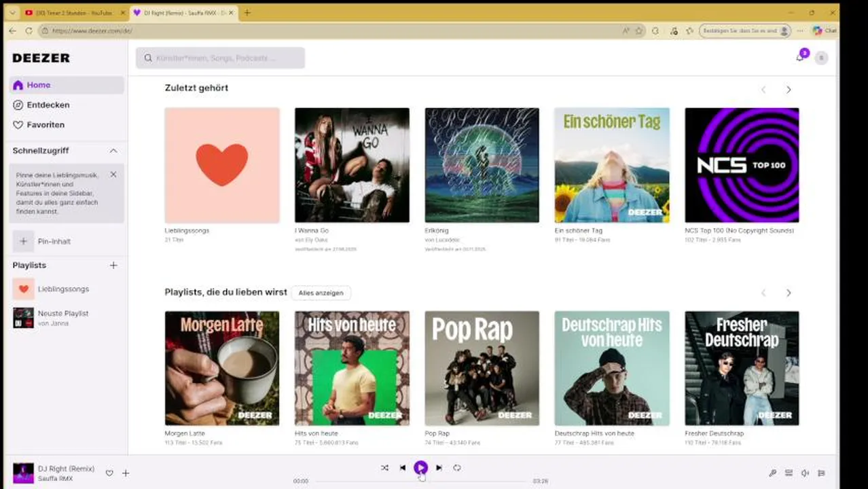Skip to the previous track
Screen dimensions: 868x489
click(403, 467)
